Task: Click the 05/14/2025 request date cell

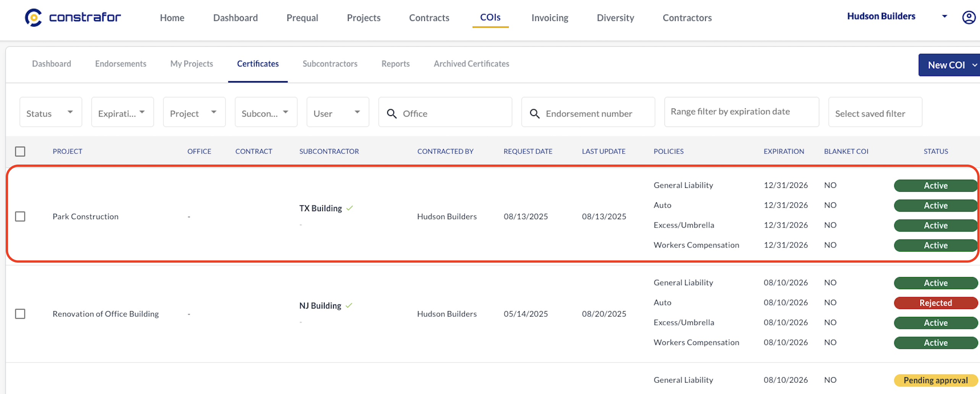Action: (x=526, y=314)
